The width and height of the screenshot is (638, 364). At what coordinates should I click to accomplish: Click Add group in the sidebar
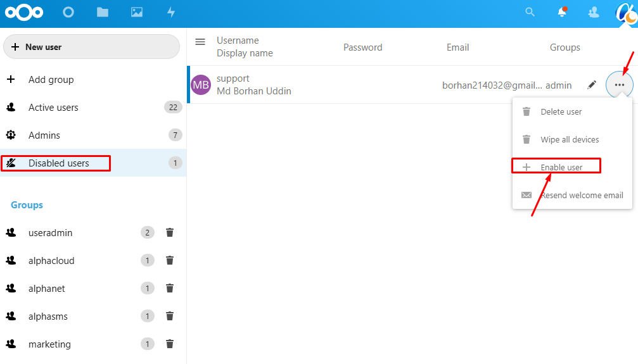coord(51,80)
